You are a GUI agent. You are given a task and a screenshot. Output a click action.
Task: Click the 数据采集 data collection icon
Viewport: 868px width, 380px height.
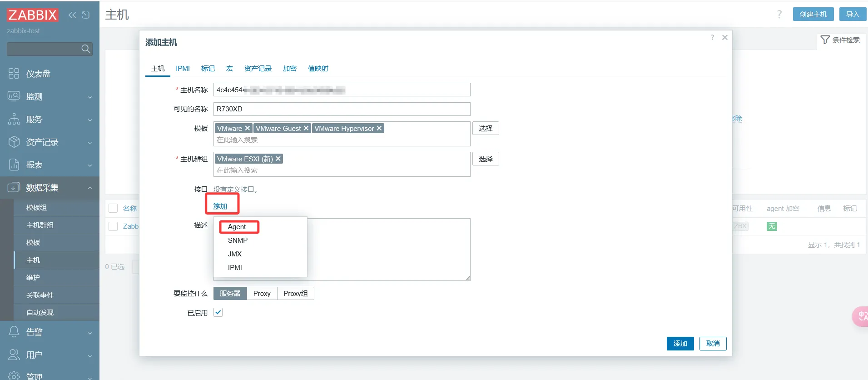click(x=14, y=187)
